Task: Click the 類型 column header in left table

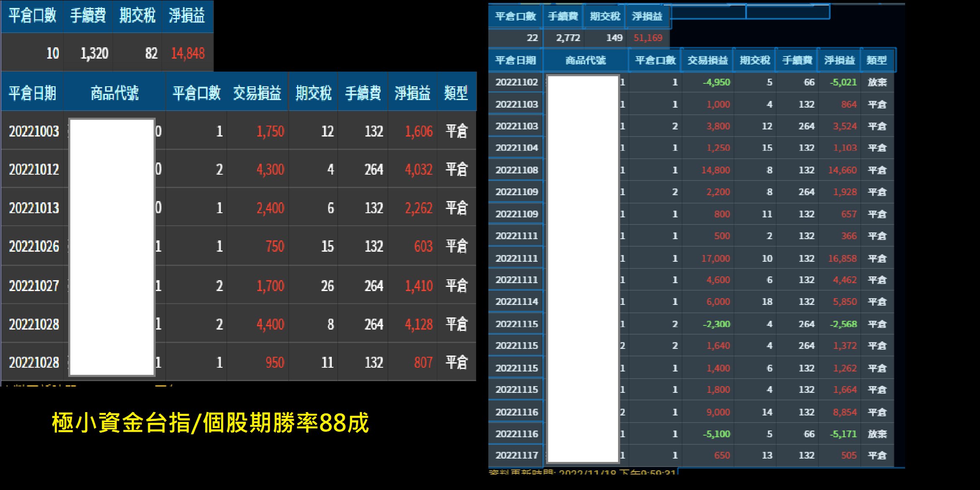Action: pyautogui.click(x=456, y=93)
